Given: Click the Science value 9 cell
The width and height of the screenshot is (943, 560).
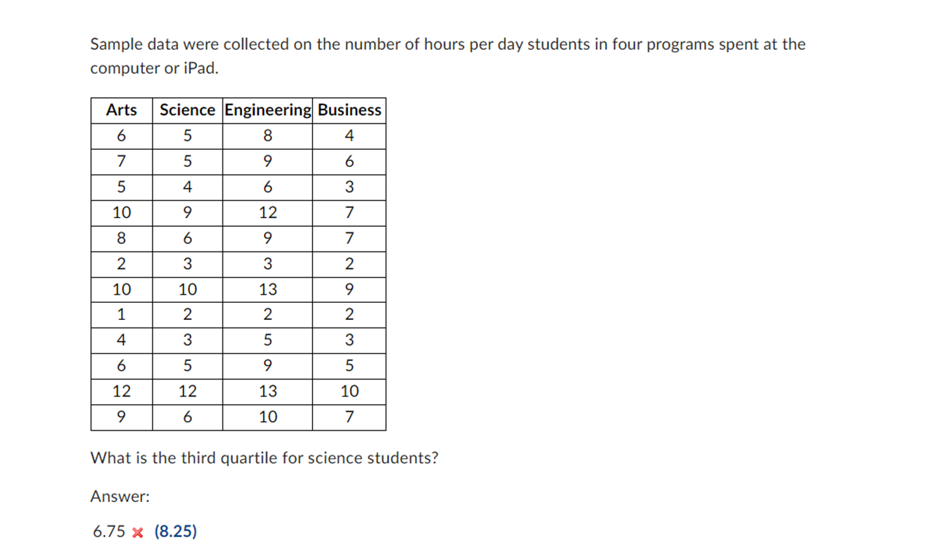Looking at the screenshot, I should coord(187,213).
